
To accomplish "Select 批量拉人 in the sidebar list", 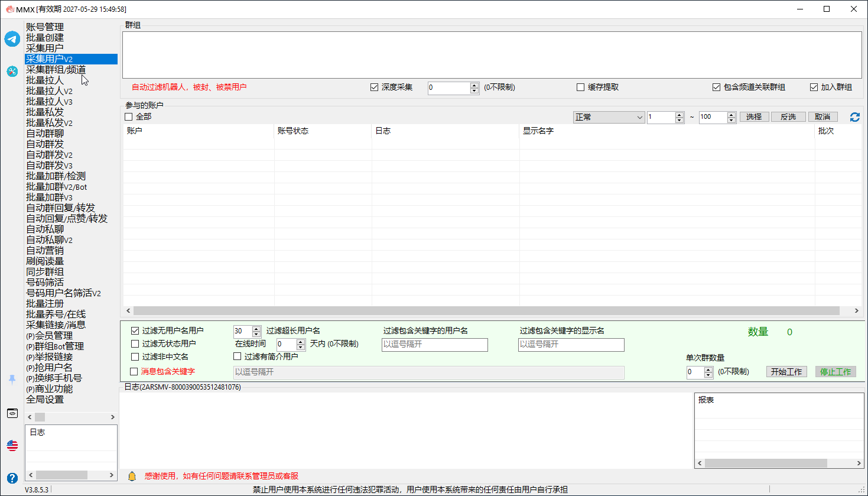I will point(45,80).
